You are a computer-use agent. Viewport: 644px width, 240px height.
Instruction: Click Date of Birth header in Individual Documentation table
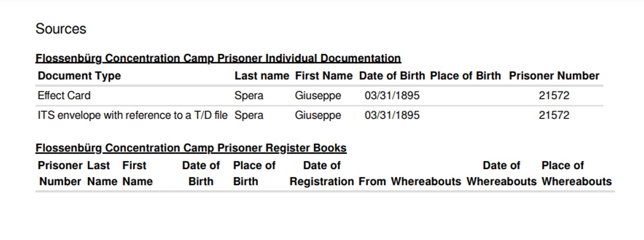click(392, 76)
